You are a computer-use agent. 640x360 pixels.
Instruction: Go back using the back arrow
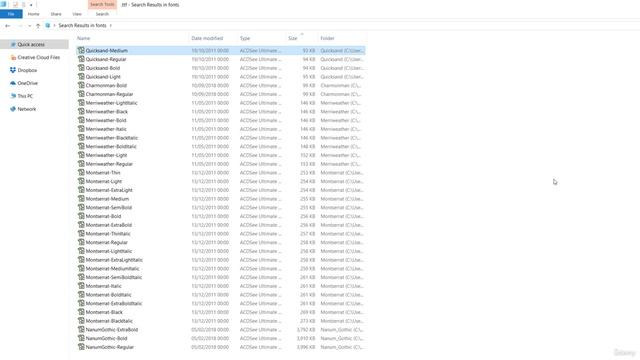point(7,26)
